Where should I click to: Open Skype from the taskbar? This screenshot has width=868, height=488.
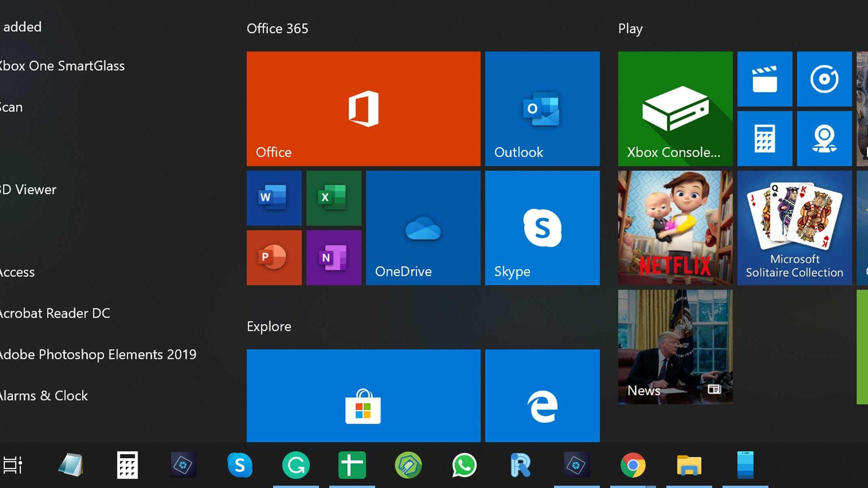coord(240,465)
